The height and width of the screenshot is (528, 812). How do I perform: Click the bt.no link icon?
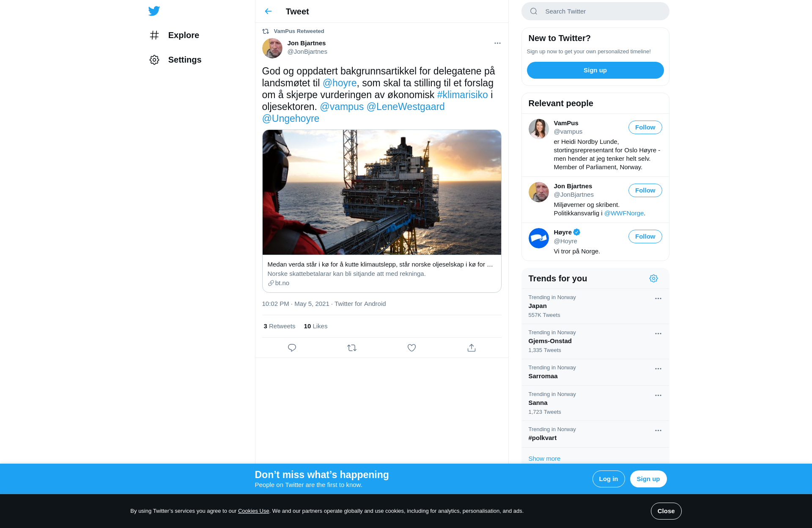(x=271, y=283)
